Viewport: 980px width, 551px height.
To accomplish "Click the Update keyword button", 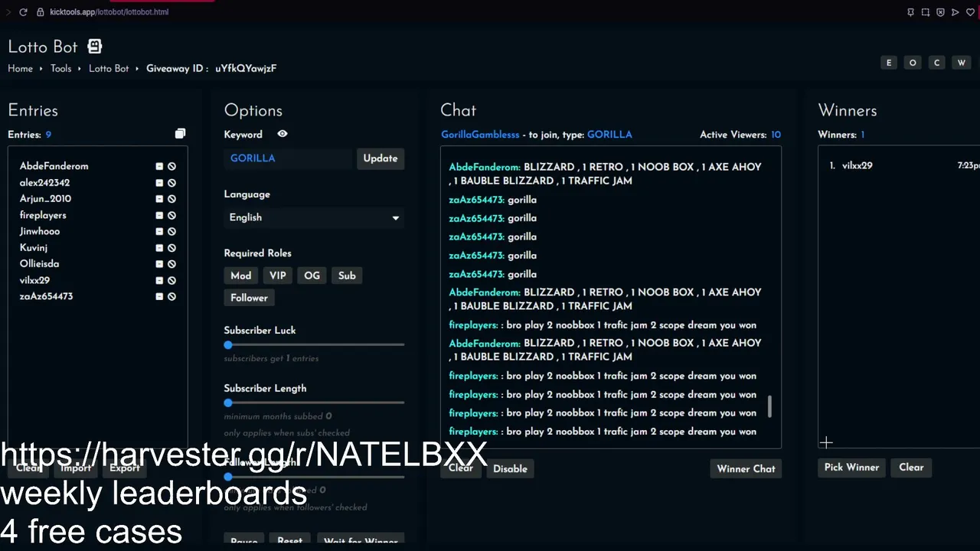I will tap(381, 158).
